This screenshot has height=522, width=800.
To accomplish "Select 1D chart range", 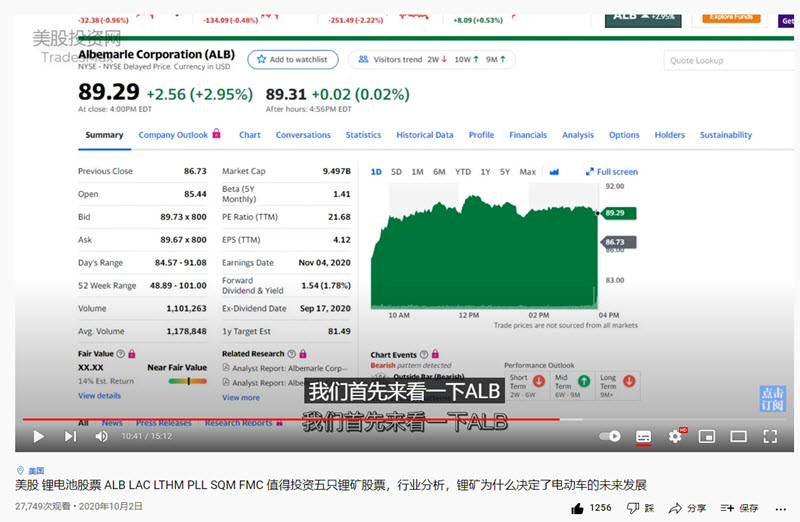I will coord(376,172).
